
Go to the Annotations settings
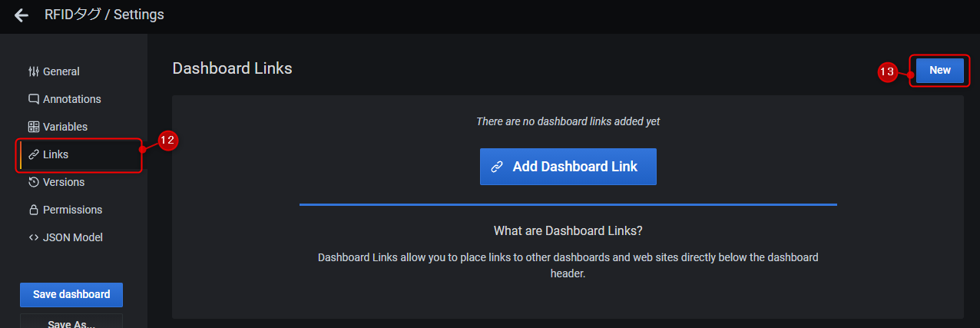click(x=72, y=99)
